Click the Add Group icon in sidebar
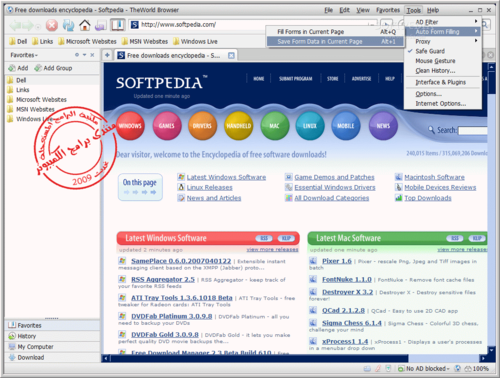Image resolution: width=500 pixels, height=378 pixels. (38, 68)
